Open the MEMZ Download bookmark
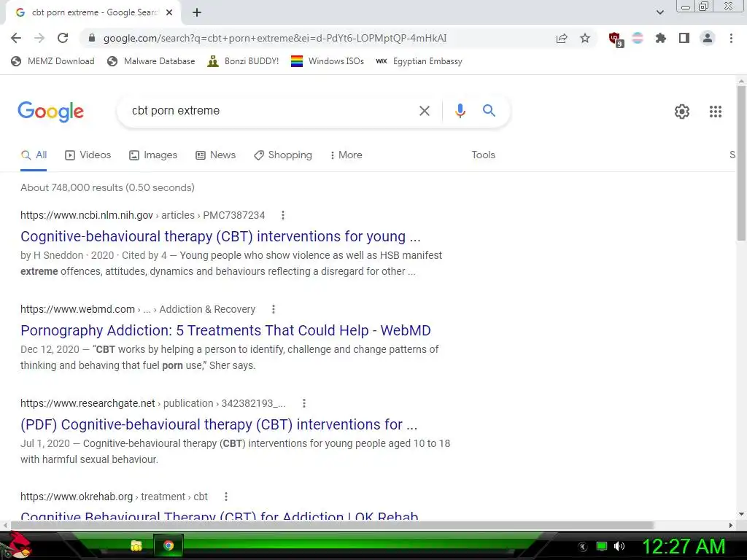The width and height of the screenshot is (747, 560). tap(53, 61)
